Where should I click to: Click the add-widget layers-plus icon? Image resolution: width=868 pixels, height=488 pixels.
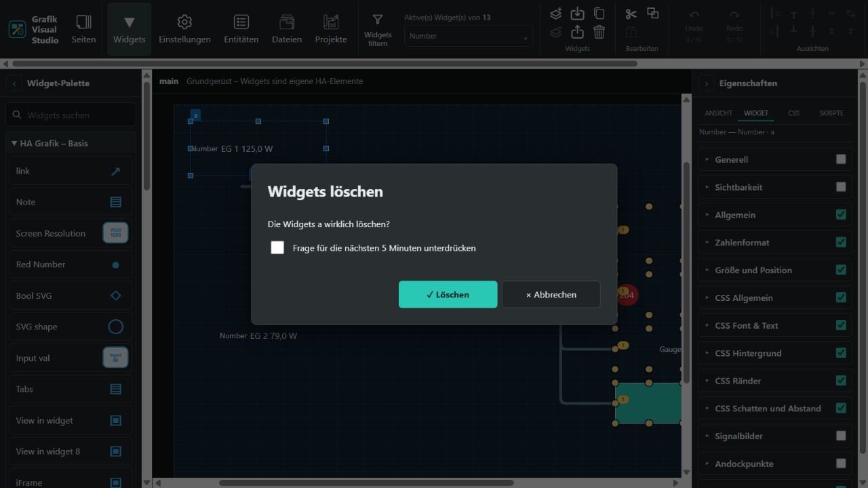tap(556, 14)
